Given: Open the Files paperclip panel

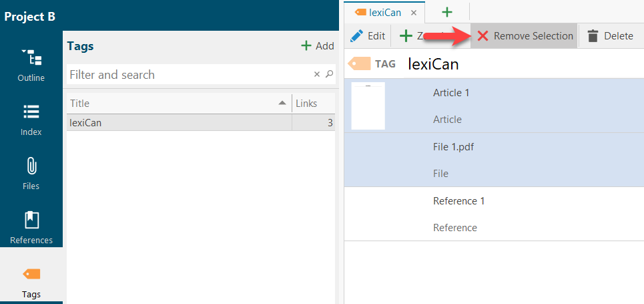Looking at the screenshot, I should pos(31,174).
